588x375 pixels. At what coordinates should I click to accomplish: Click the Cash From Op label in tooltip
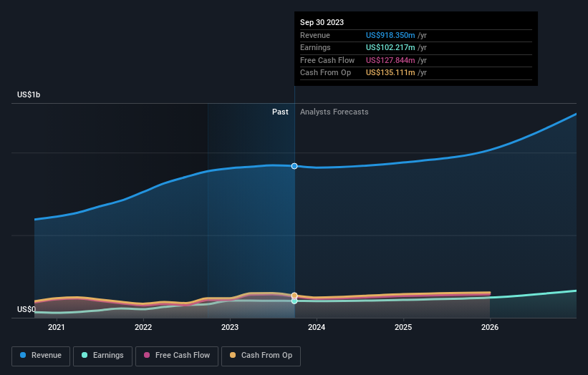pos(325,73)
